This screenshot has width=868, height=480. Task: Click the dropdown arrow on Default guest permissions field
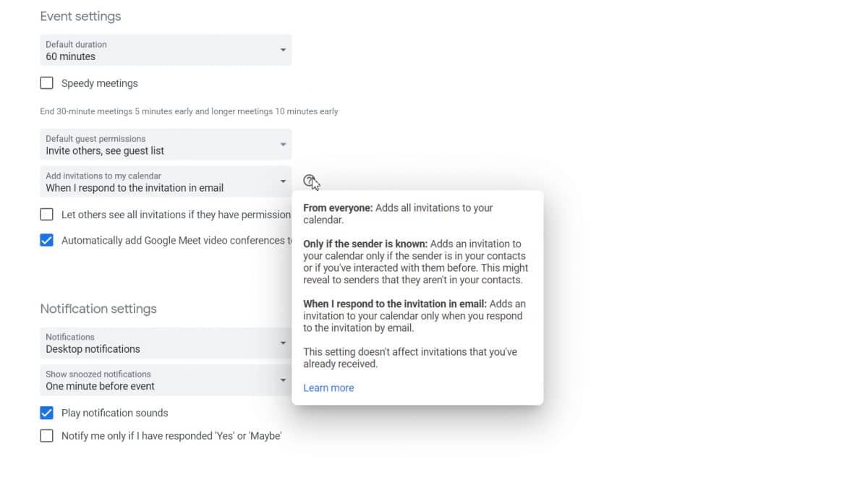point(283,144)
